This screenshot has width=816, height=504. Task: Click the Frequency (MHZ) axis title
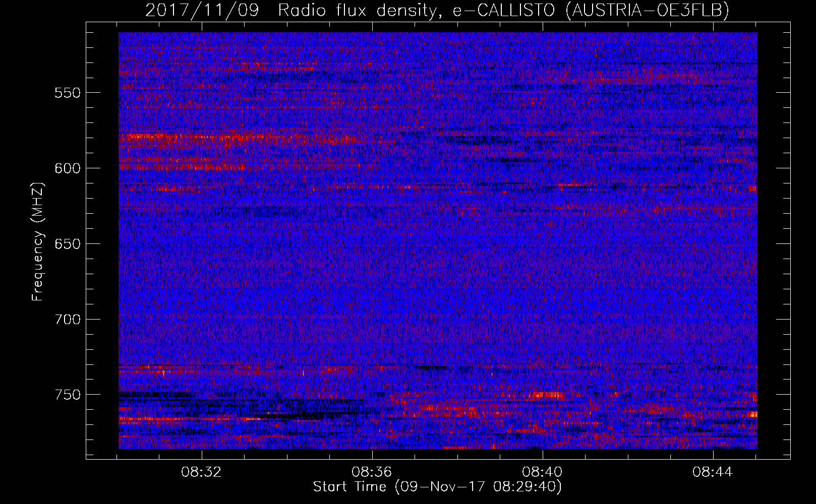(38, 241)
